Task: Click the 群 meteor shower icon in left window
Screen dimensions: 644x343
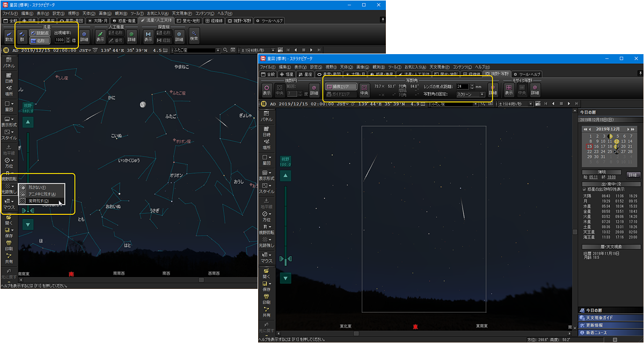Action: [22, 35]
